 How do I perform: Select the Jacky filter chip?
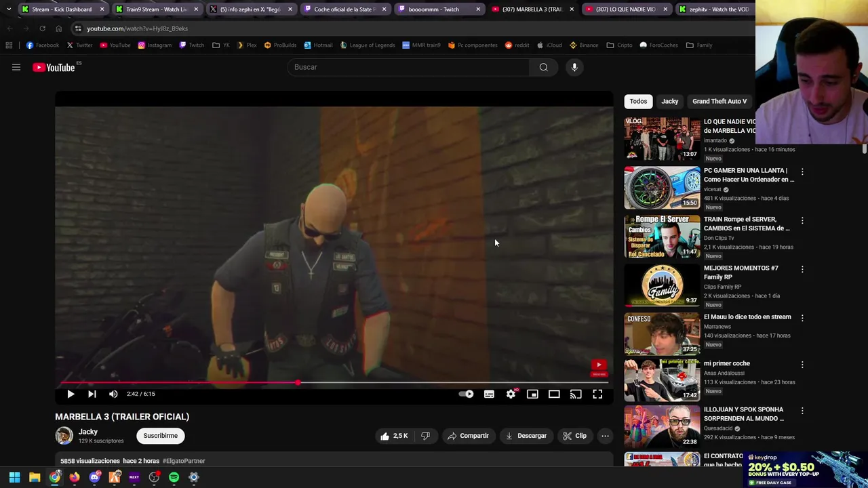[670, 101]
